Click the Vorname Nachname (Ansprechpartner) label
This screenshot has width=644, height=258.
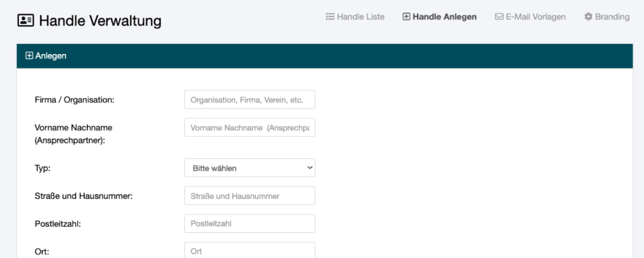point(74,134)
